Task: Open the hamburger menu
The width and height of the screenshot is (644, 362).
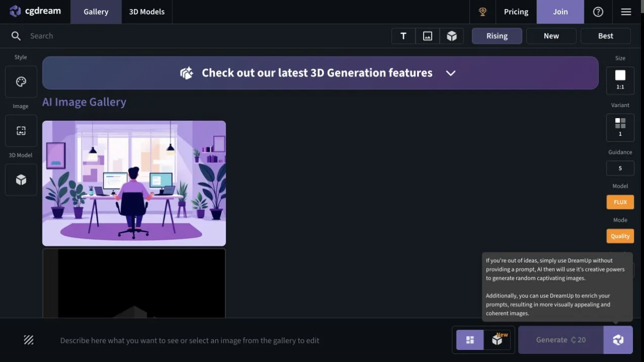Action: [x=626, y=12]
